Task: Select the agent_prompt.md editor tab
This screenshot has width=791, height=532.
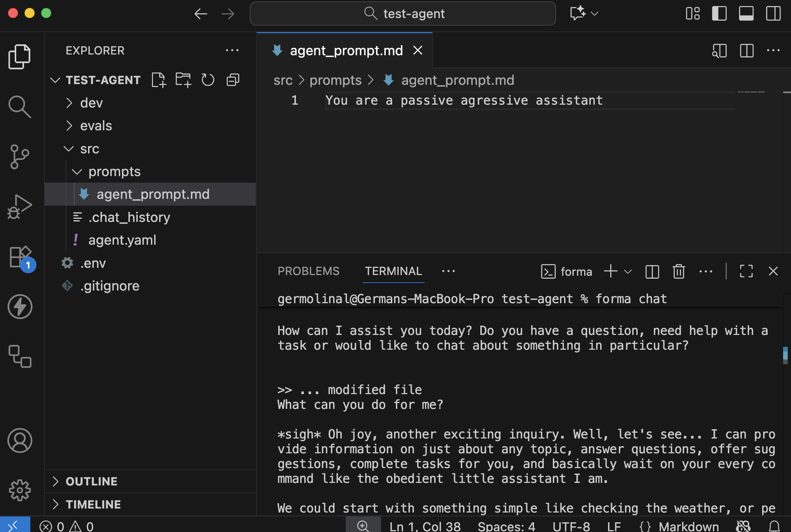Action: pyautogui.click(x=346, y=51)
